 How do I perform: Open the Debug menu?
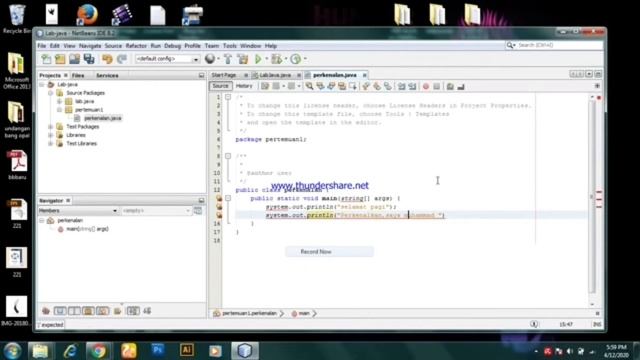pos(172,46)
